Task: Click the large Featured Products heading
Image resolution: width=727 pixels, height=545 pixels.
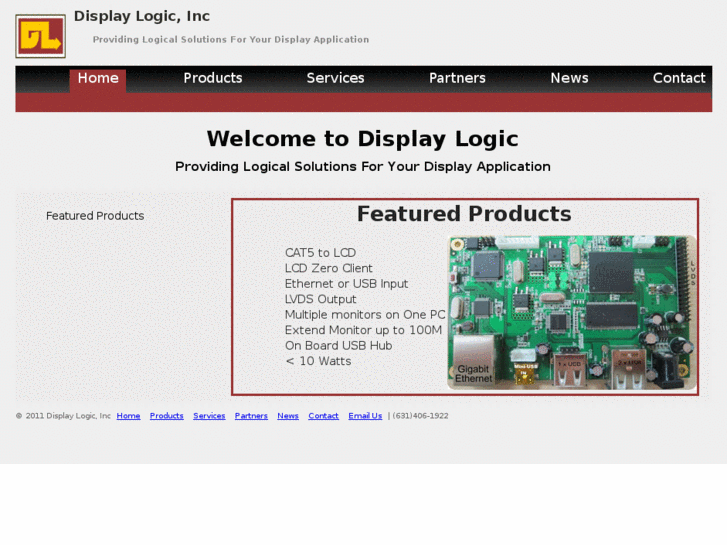Action: pyautogui.click(x=464, y=214)
